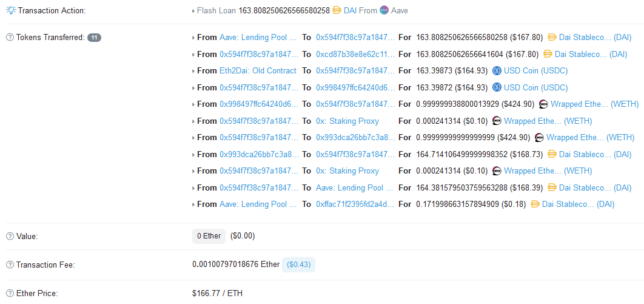Click the Aave logo icon
Screen dimensions: 644x304
[x=384, y=10]
